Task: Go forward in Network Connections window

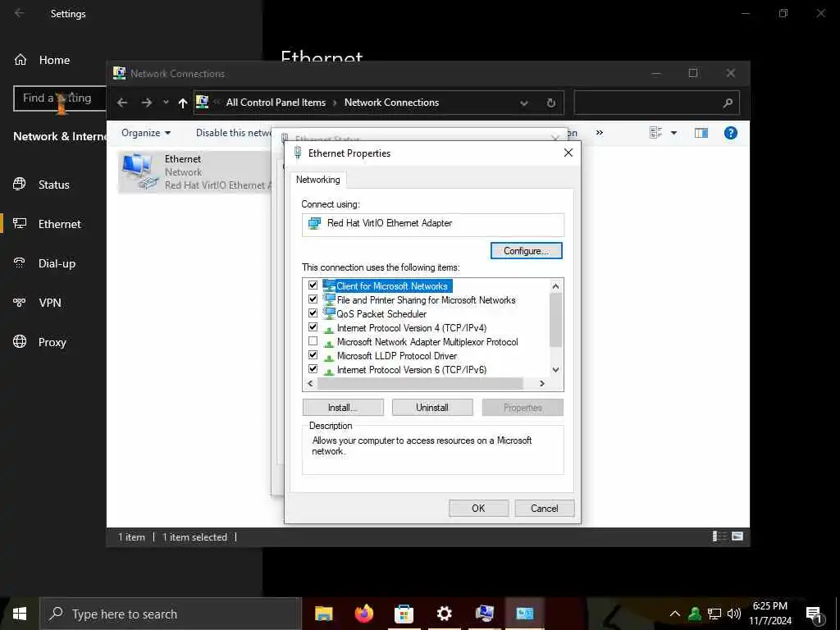Action: (x=146, y=103)
